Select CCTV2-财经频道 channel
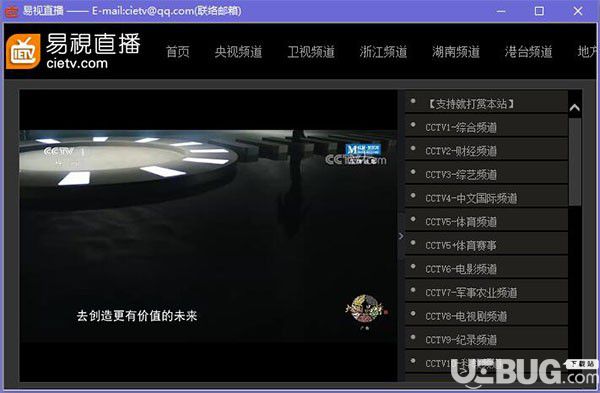 [486, 150]
